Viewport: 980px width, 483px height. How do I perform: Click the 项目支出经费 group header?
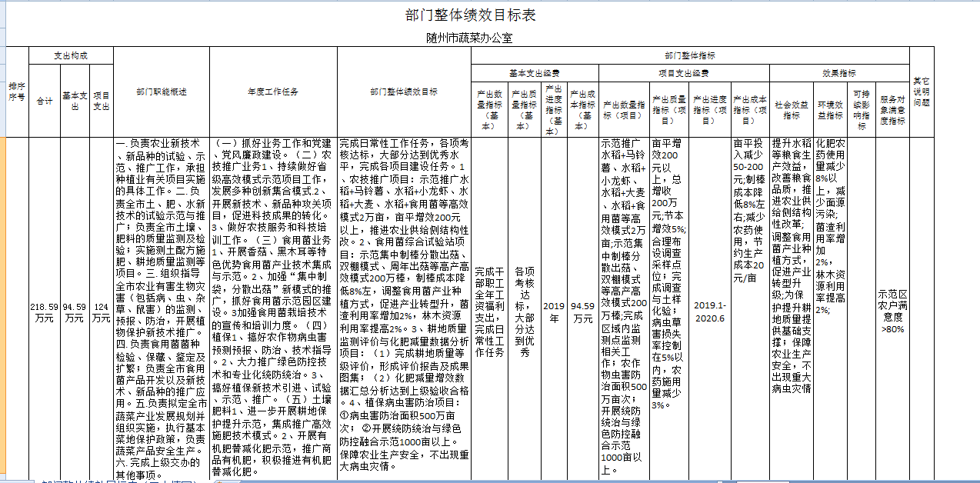click(684, 73)
